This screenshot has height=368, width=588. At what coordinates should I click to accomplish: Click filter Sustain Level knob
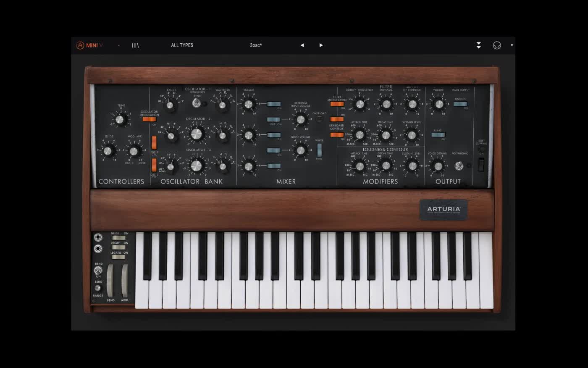(412, 135)
